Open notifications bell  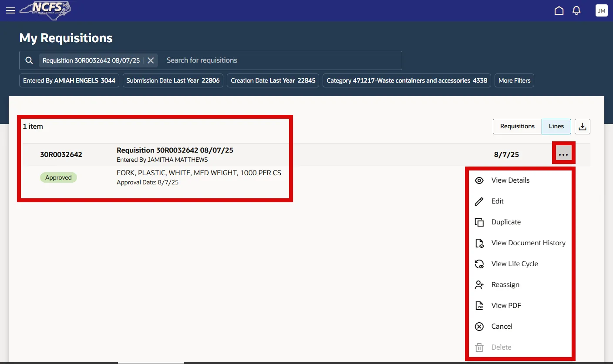576,10
